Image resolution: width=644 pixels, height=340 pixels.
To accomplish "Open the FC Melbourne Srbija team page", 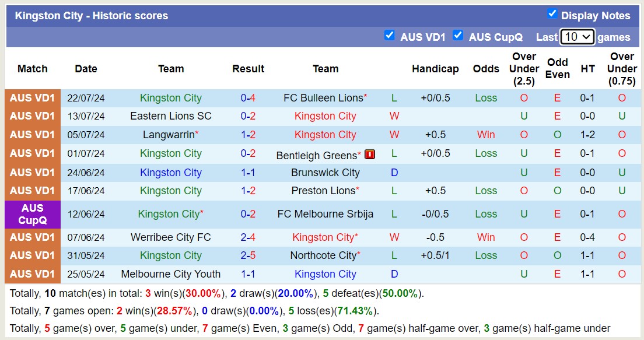I will 325,214.
